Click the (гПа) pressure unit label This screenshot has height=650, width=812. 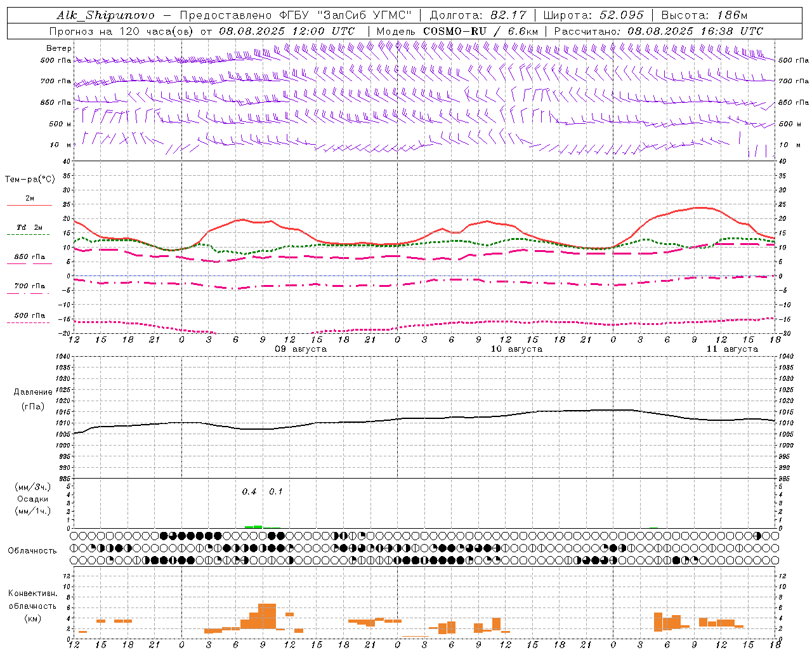pos(32,407)
